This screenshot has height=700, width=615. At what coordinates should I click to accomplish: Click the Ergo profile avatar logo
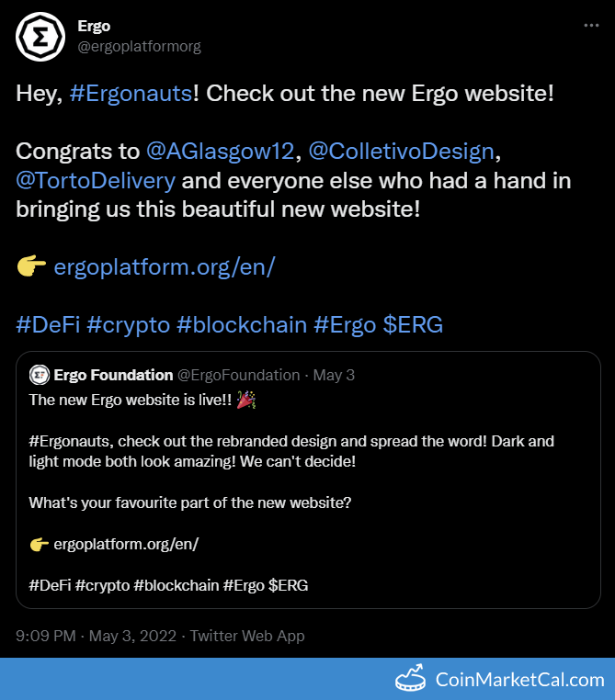pos(40,39)
